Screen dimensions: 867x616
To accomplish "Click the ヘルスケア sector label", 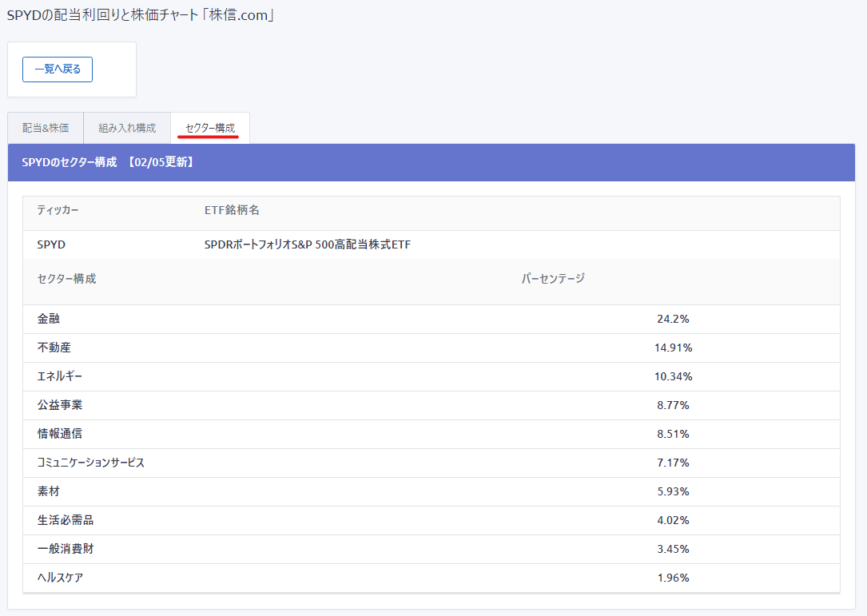I will coord(60,578).
